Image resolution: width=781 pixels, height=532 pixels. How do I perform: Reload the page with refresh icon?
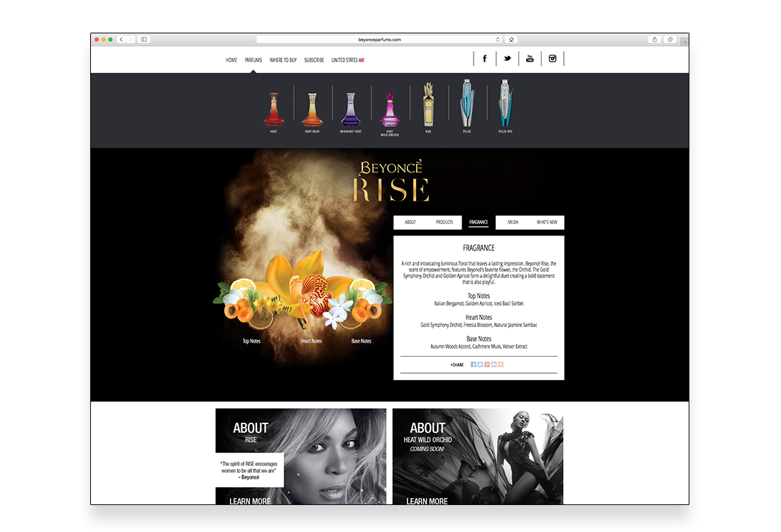pyautogui.click(x=498, y=39)
